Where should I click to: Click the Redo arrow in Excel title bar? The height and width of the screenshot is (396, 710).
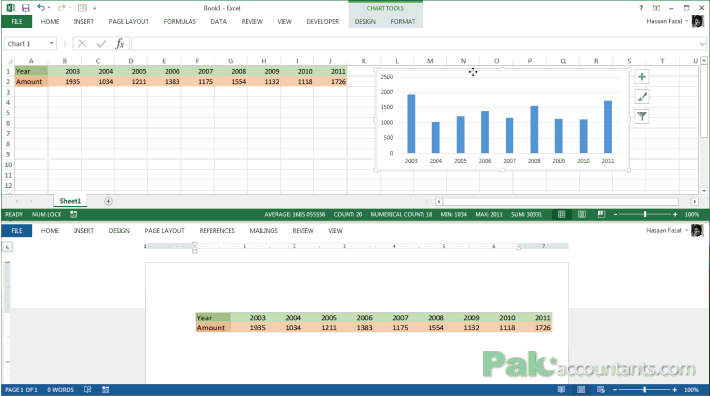click(62, 7)
